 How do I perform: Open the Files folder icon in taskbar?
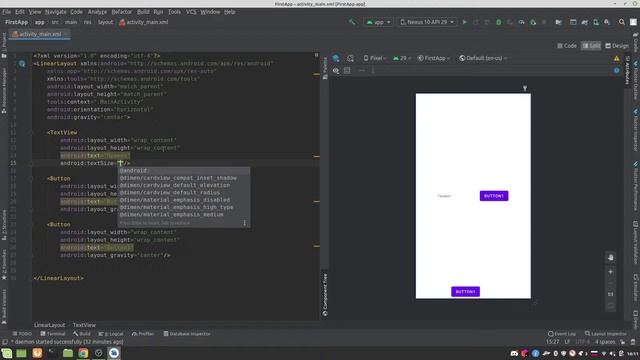(68, 353)
